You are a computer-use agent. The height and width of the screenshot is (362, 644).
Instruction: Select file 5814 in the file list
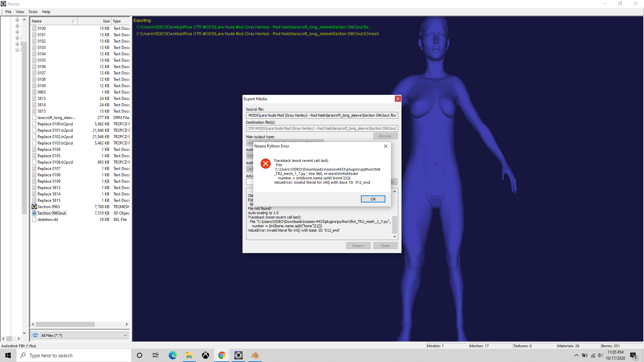click(x=42, y=105)
